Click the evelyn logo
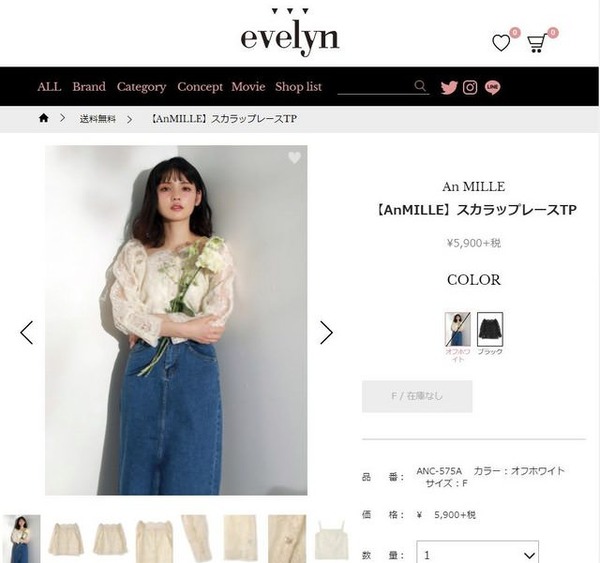This screenshot has height=563, width=600. (x=290, y=34)
